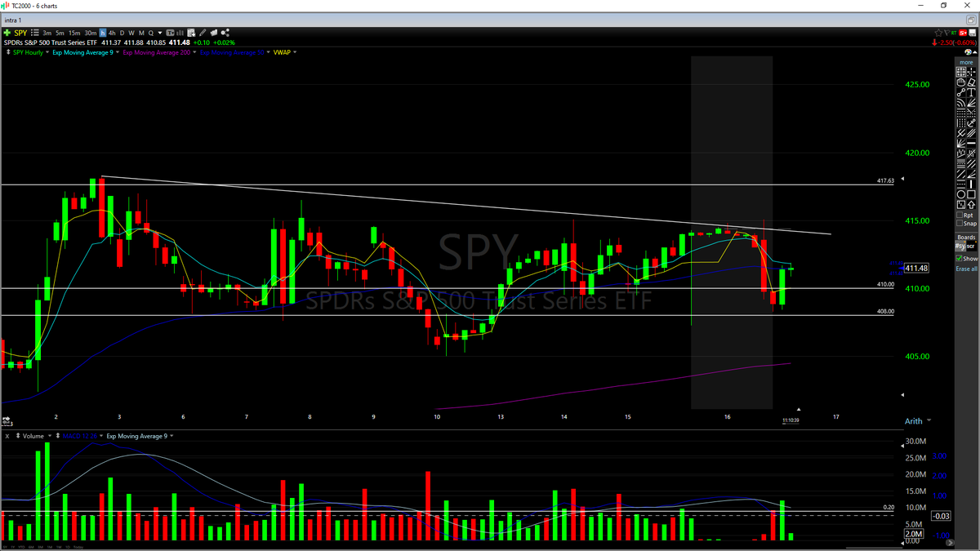Select the eraser drawing tool
Viewport: 980px width, 551px height.
pyautogui.click(x=971, y=82)
